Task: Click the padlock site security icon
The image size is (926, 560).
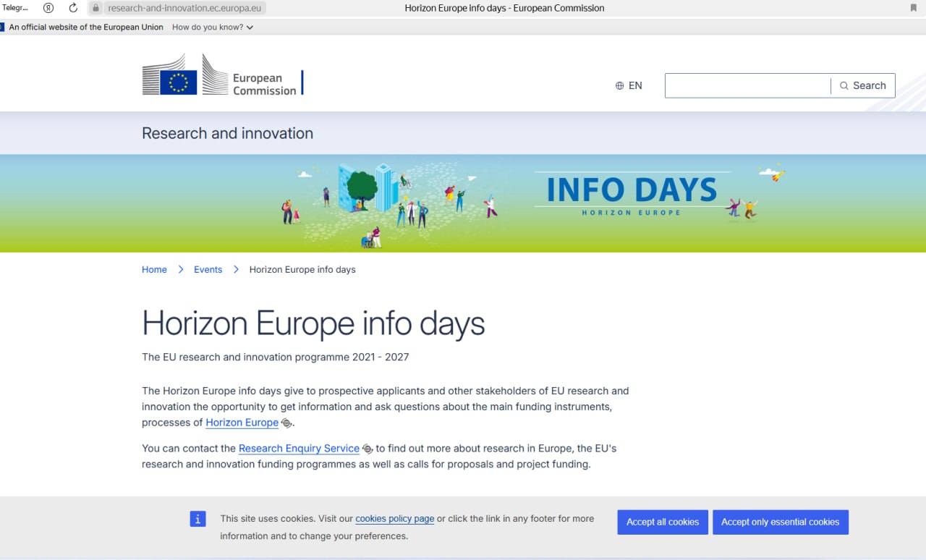Action: 95,8
